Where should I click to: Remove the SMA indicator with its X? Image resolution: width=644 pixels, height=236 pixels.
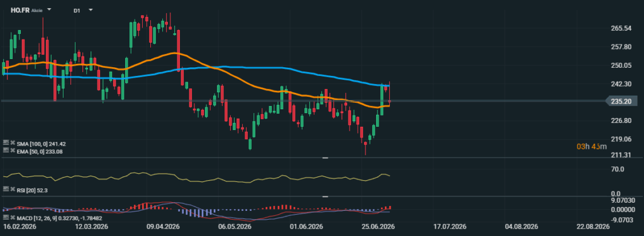point(13,143)
